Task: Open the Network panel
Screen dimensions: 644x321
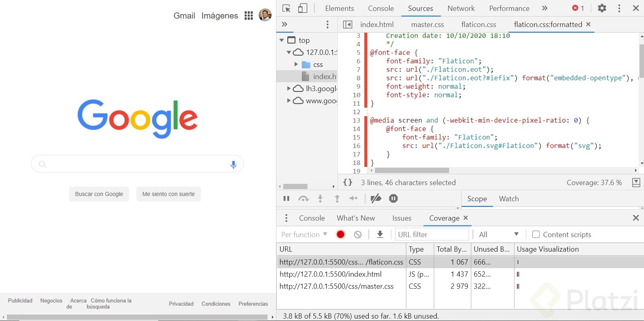Action: coord(461,8)
